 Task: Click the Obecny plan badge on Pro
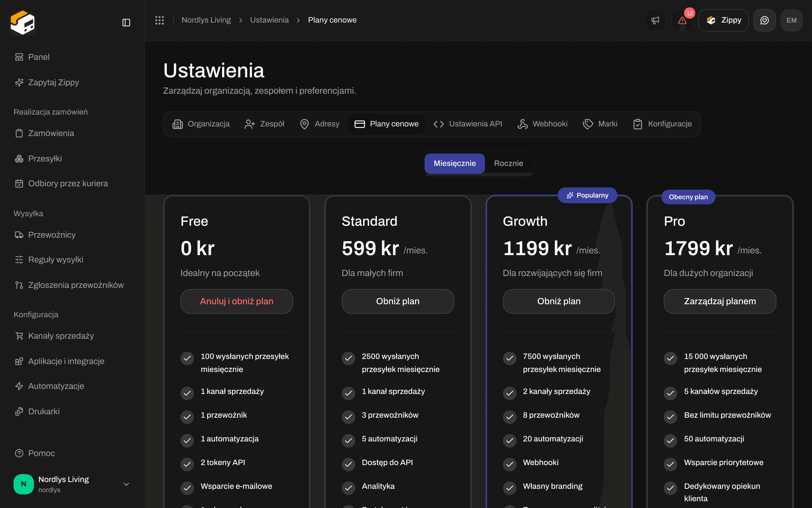(x=688, y=197)
